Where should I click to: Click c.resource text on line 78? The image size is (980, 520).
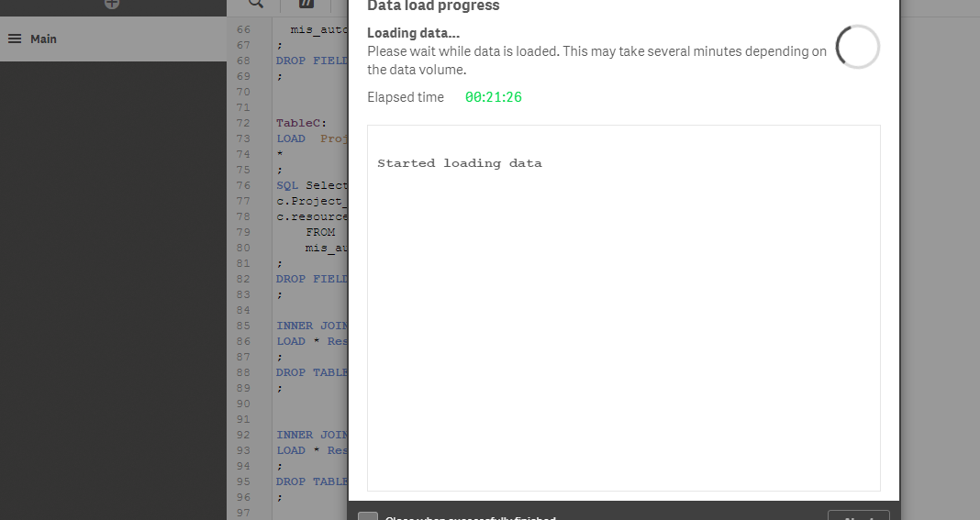pos(312,216)
